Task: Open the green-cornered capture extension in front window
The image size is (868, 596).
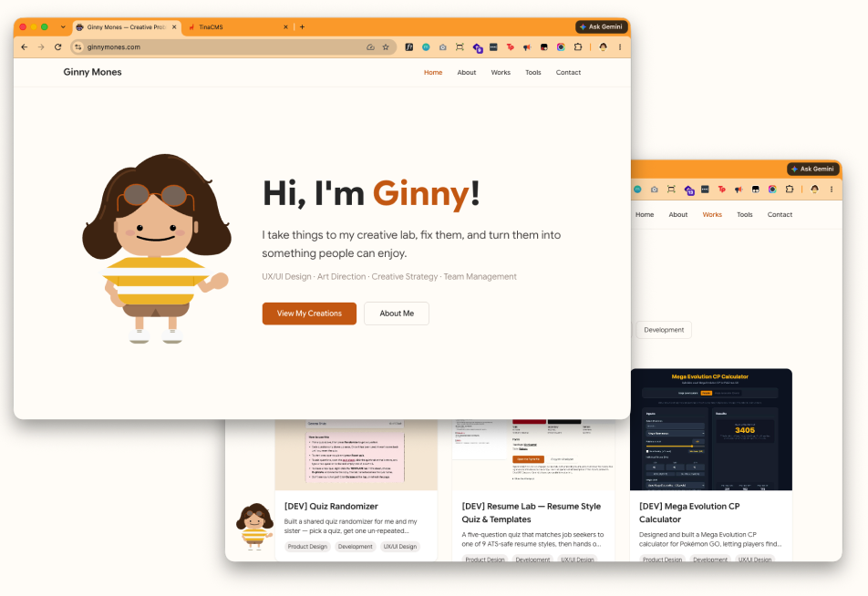Action: click(x=460, y=47)
